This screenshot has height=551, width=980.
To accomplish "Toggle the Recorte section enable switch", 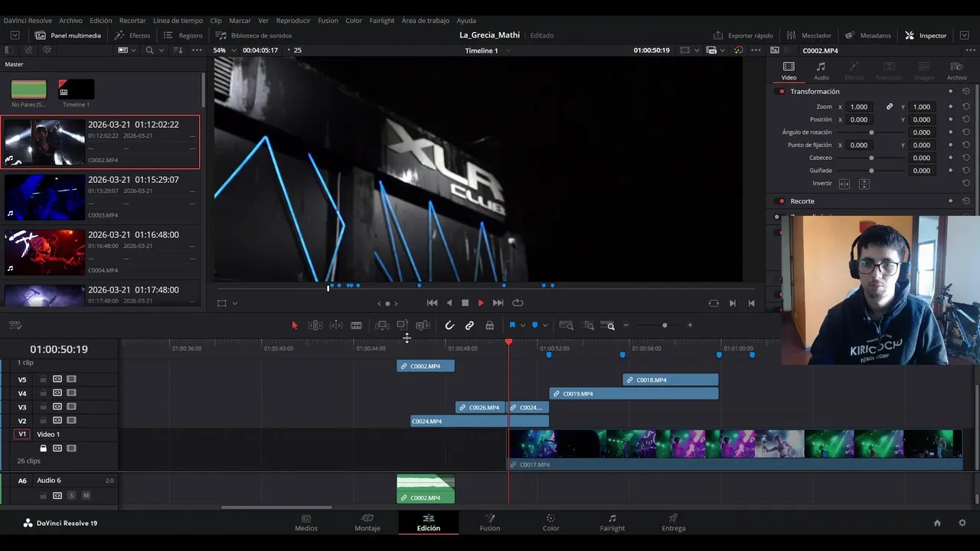I will 781,201.
